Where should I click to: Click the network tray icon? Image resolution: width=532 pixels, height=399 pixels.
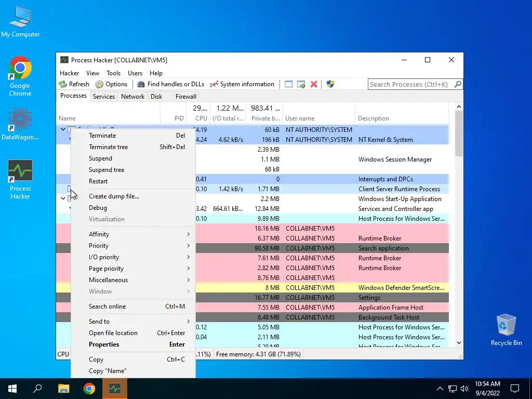click(453, 389)
